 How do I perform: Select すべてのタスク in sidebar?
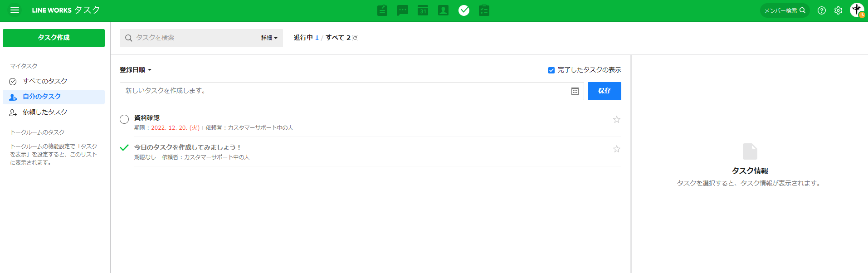point(45,81)
